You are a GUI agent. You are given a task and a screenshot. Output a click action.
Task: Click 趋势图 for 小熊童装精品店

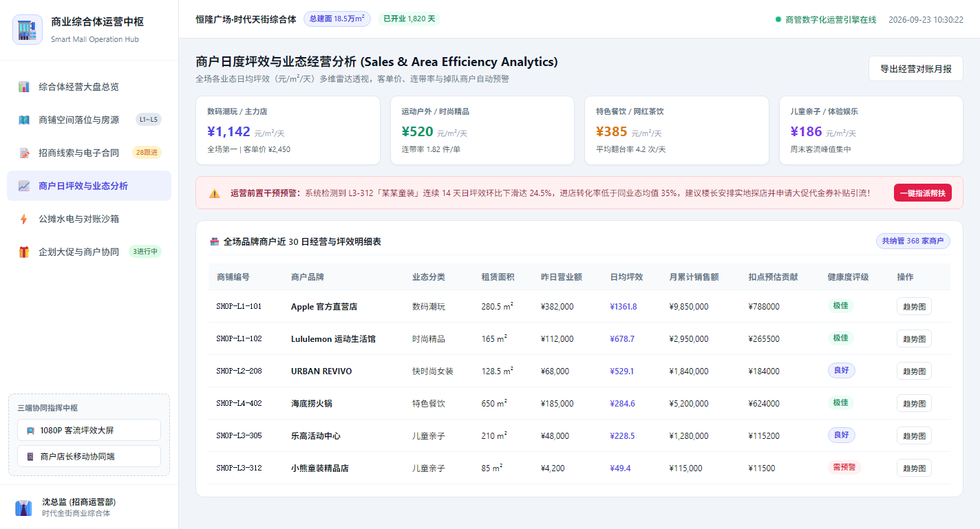point(914,468)
